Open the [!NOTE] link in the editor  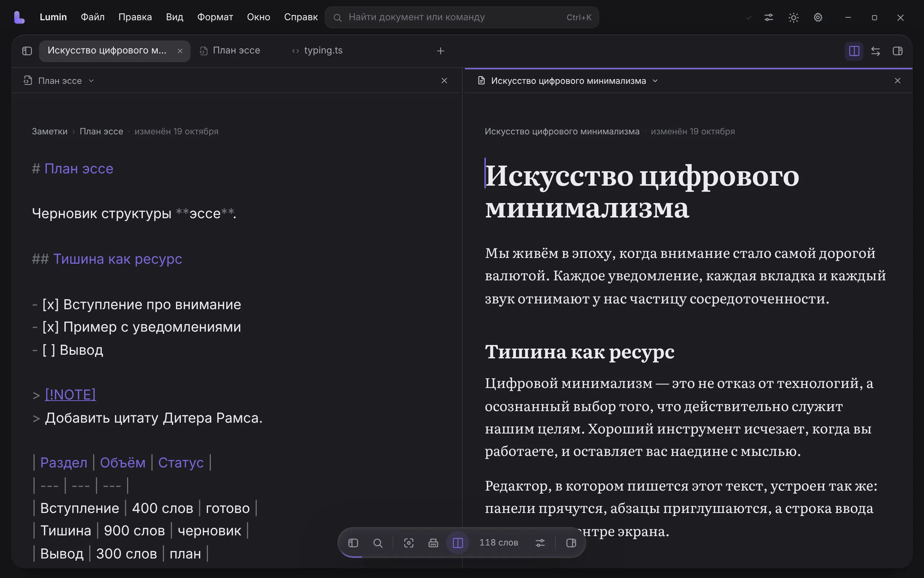(70, 394)
